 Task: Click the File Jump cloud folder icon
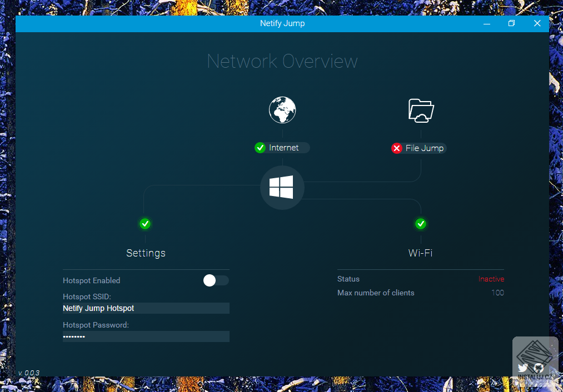coord(421,110)
